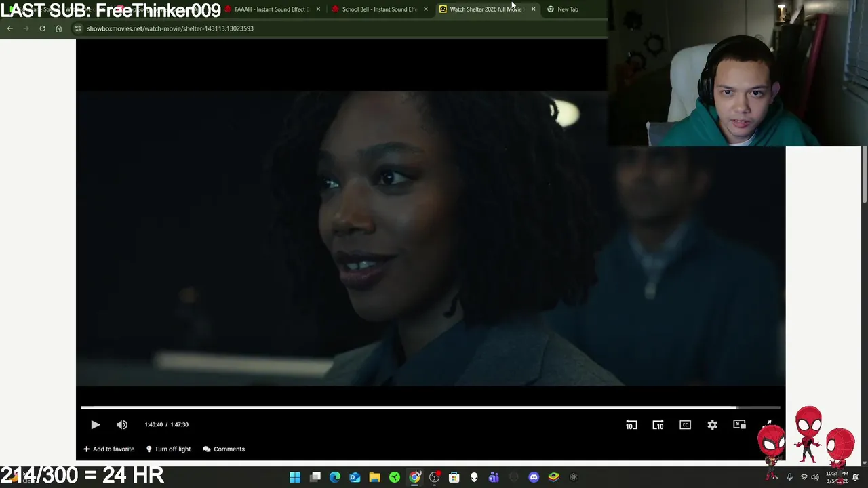Select the Watch Shelter 2026 tab

click(x=486, y=9)
